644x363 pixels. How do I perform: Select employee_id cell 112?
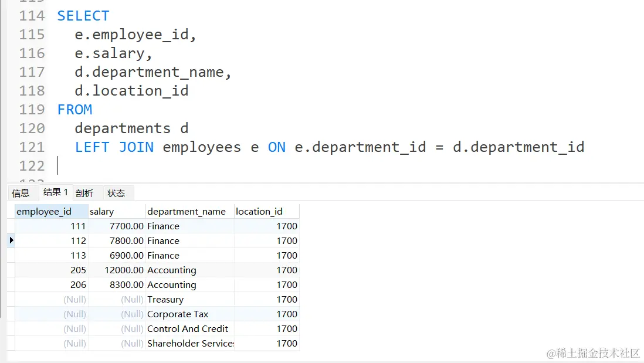(x=52, y=240)
